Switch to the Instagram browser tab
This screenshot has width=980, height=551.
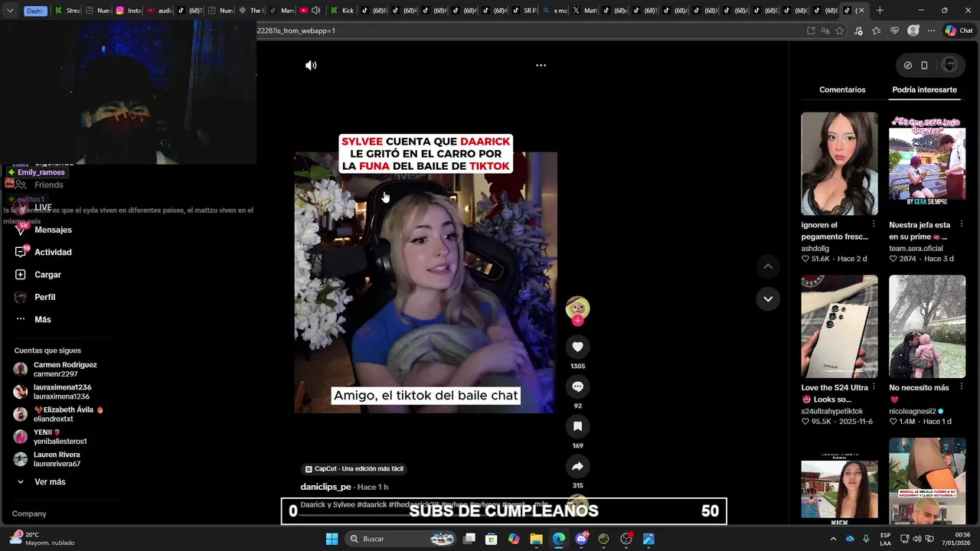pos(128,11)
